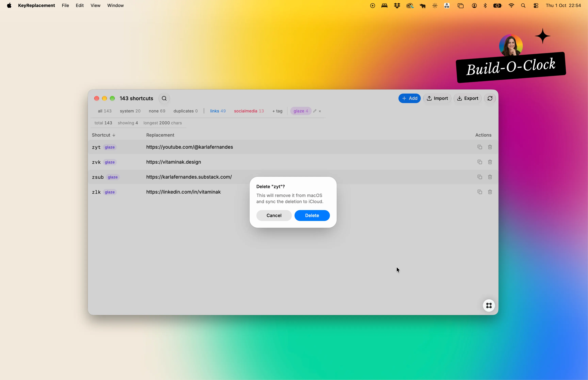588x380 pixels.
Task: Remove the glaze tag with x
Action: tap(320, 111)
